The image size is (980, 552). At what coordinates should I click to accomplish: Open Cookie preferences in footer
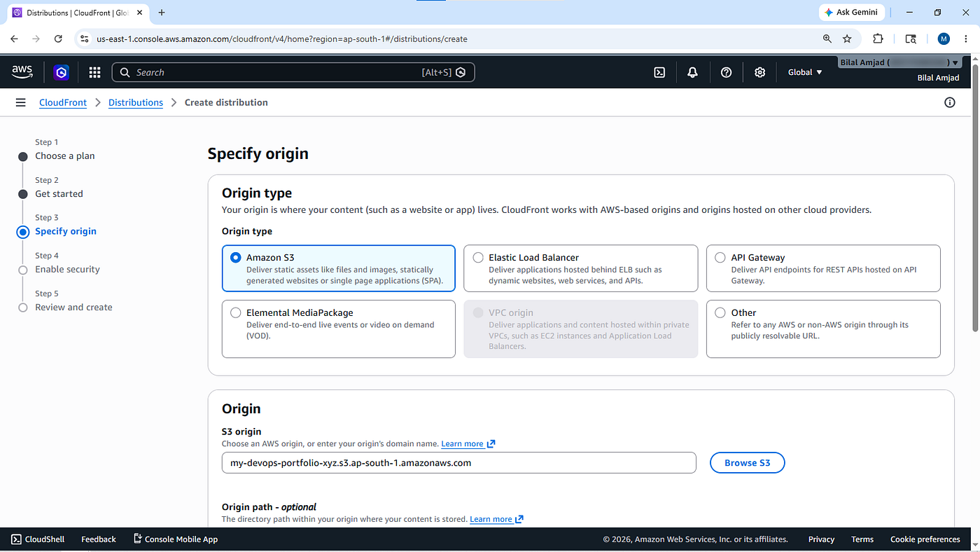tap(925, 539)
